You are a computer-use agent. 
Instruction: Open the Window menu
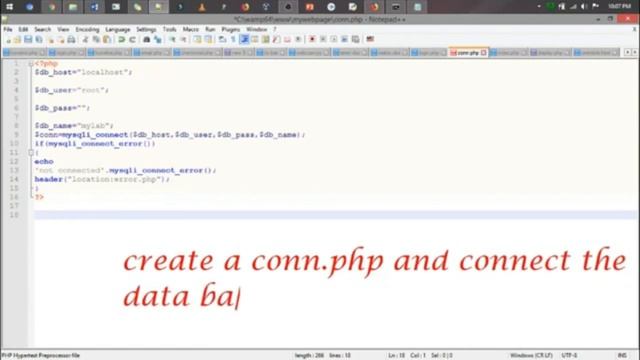pyautogui.click(x=256, y=29)
